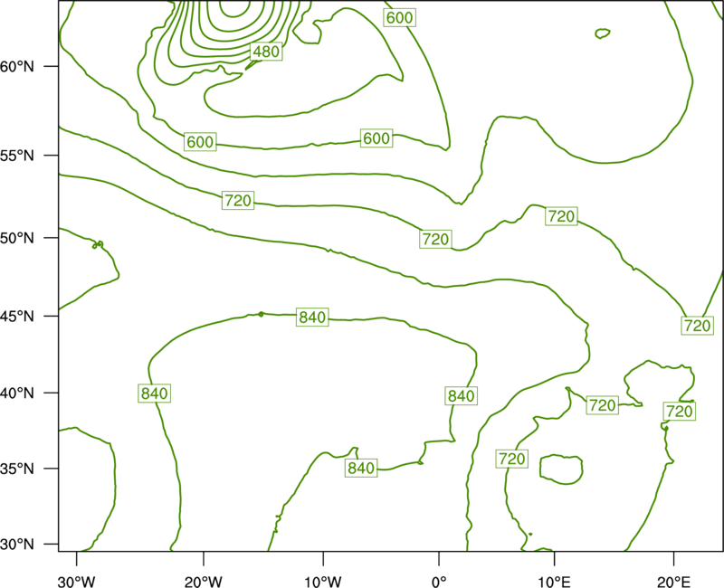The height and width of the screenshot is (588, 724).
Task: Select the 30°W longitude axis label
Action: click(76, 582)
